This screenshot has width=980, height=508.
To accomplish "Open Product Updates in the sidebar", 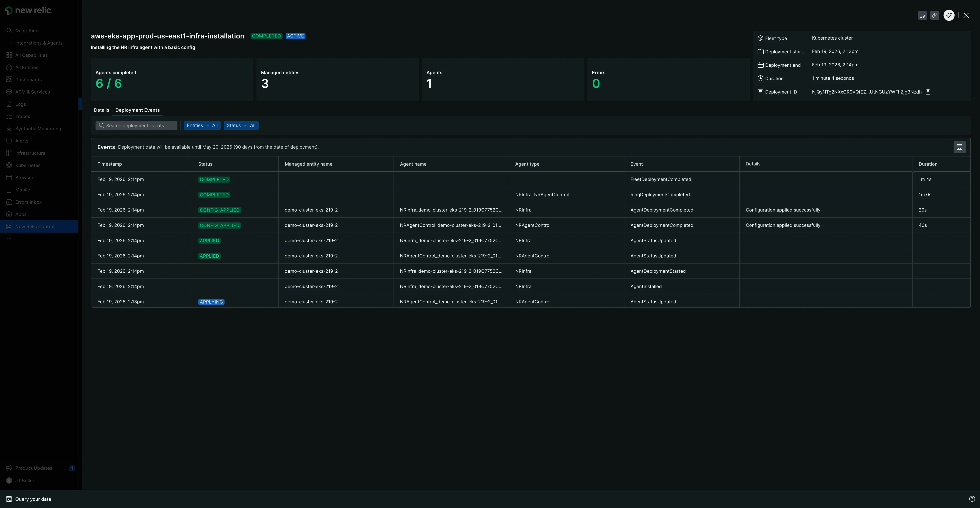I will (33, 468).
